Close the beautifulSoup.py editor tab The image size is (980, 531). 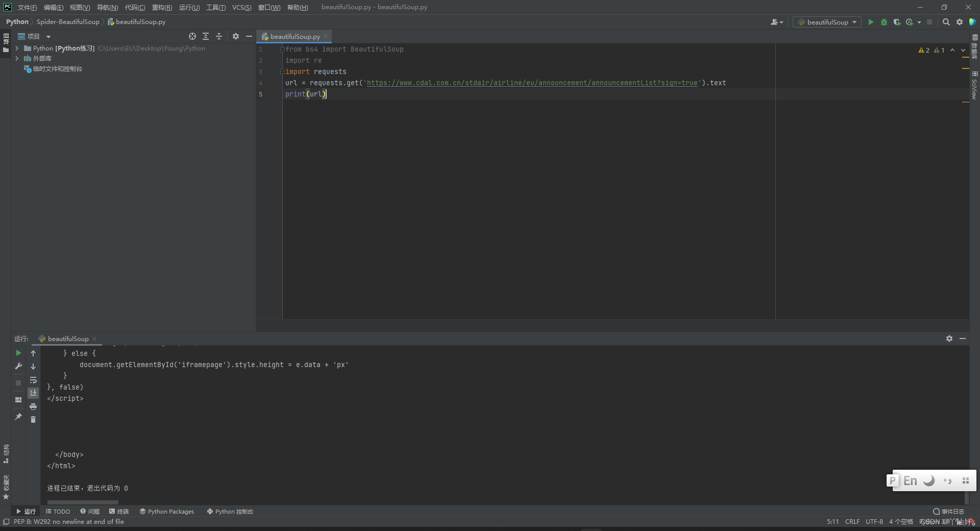click(x=326, y=36)
